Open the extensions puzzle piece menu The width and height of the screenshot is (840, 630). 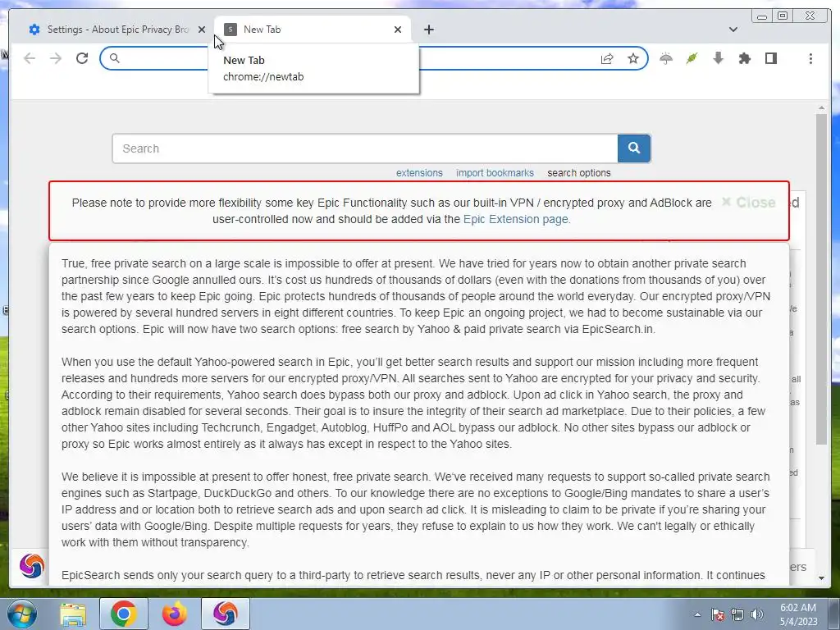click(745, 58)
